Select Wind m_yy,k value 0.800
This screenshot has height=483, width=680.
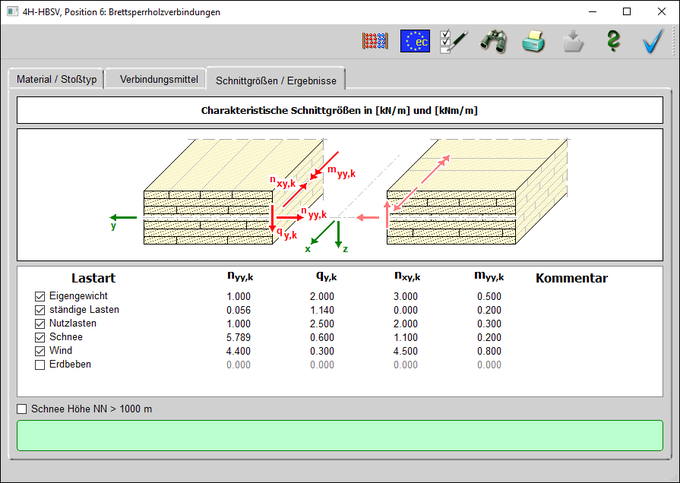490,351
